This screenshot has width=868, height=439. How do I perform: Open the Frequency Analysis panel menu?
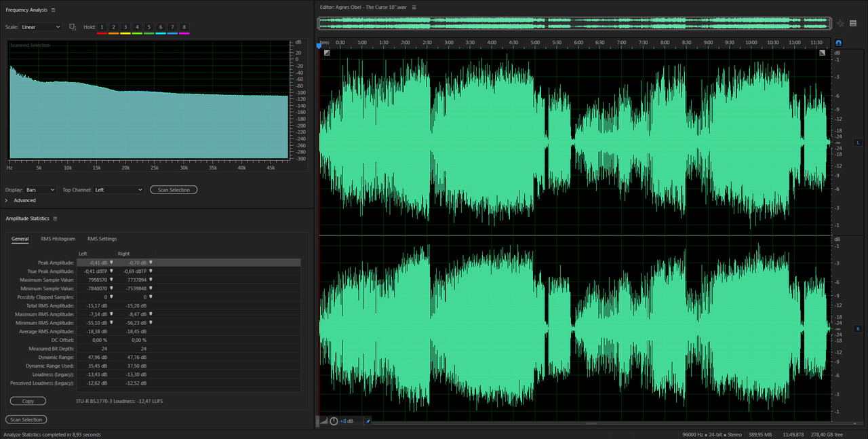click(54, 10)
